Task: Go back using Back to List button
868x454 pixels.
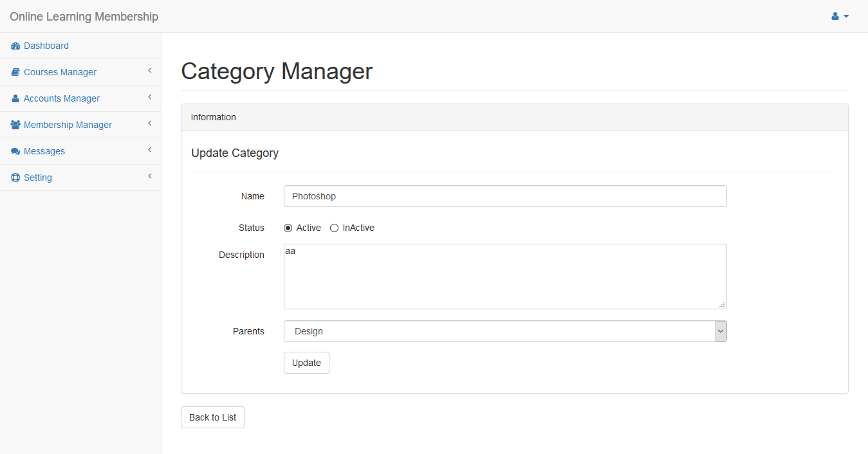Action: point(212,417)
